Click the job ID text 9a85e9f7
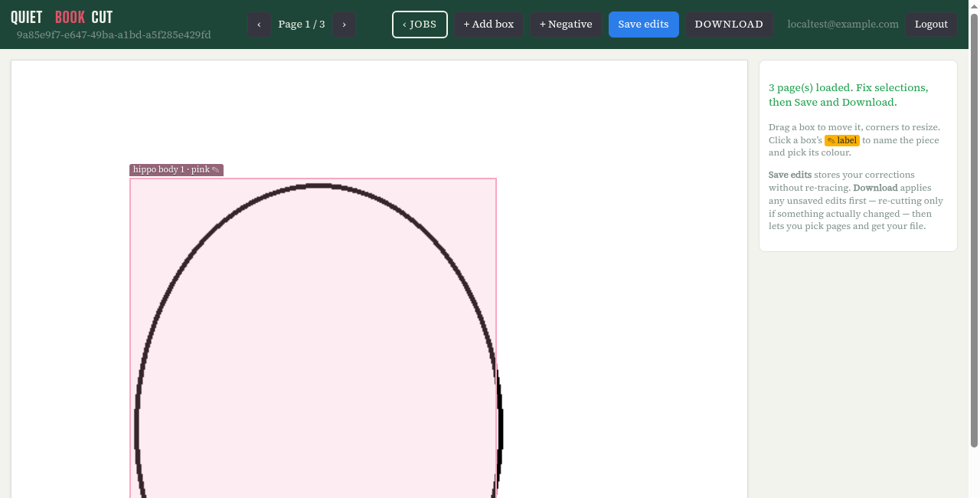This screenshot has width=980, height=498. (114, 35)
